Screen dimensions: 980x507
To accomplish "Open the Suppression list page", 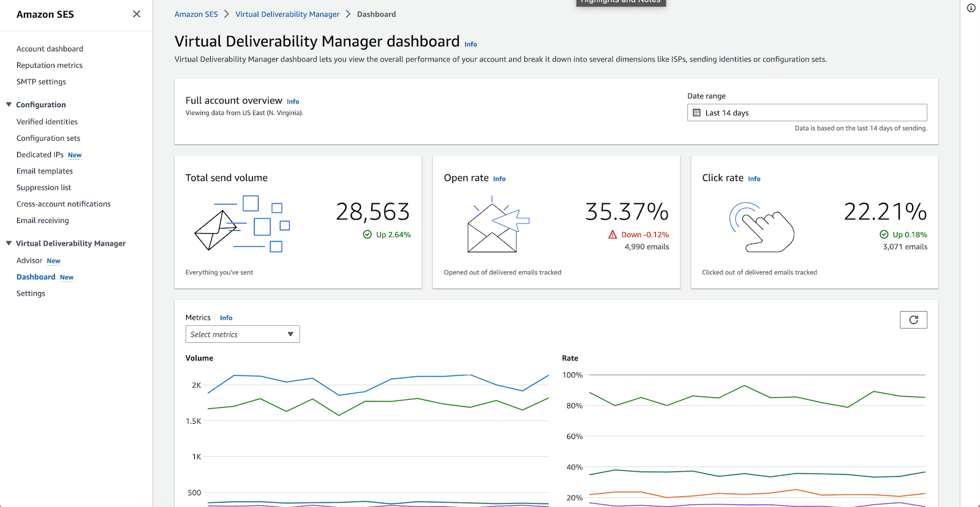I will (x=43, y=188).
